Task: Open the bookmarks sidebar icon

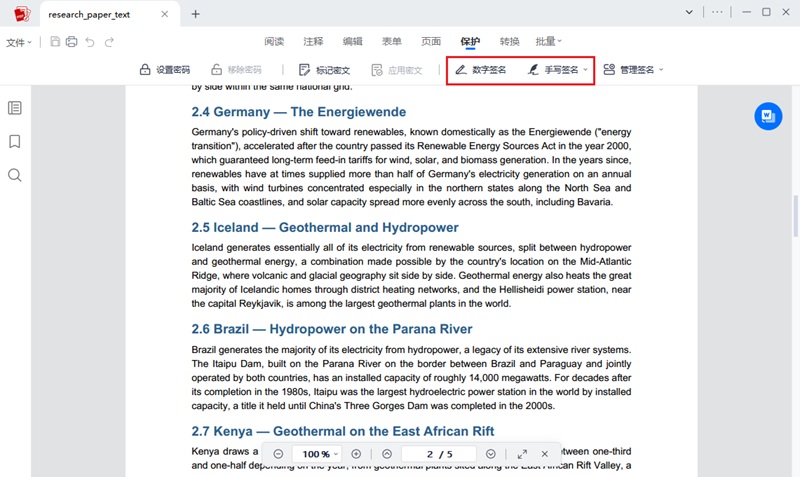Action: click(x=15, y=141)
